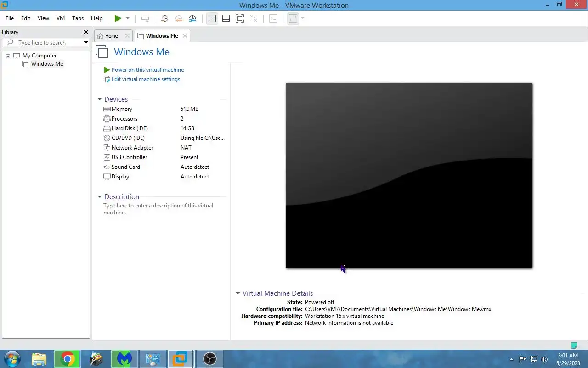The width and height of the screenshot is (588, 368).
Task: Click the NAT network adapter value
Action: [x=186, y=148]
